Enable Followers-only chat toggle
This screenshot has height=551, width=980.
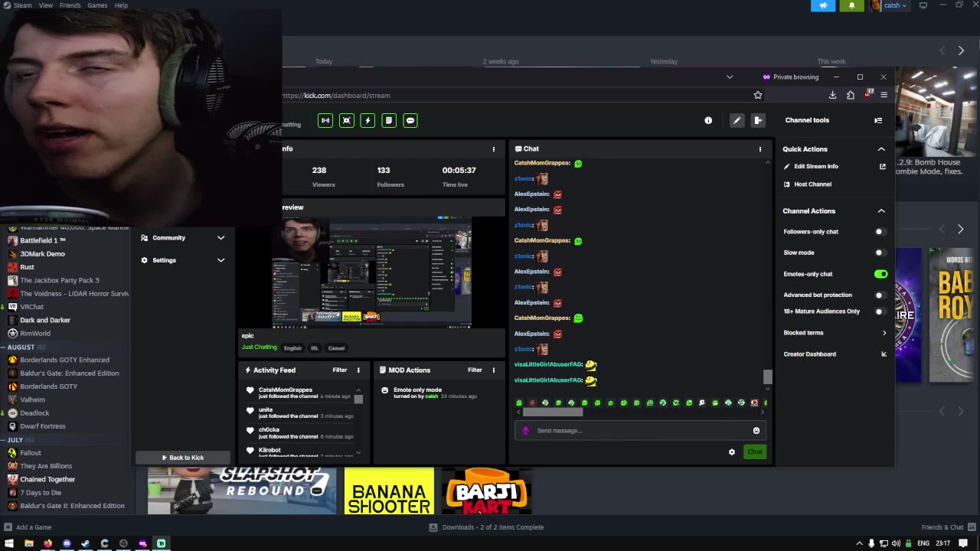tap(881, 232)
